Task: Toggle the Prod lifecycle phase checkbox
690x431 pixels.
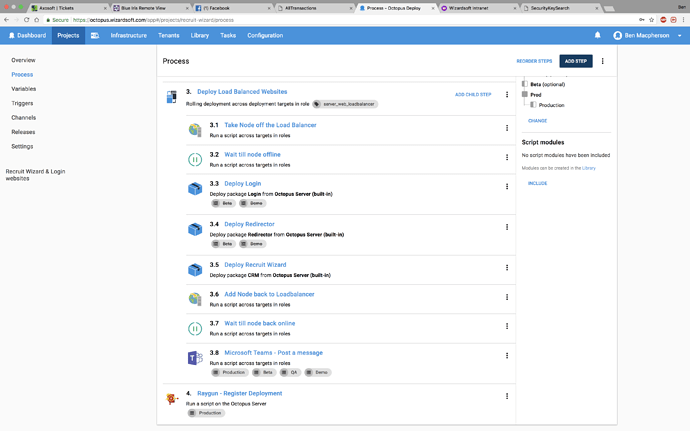Action: [x=525, y=94]
